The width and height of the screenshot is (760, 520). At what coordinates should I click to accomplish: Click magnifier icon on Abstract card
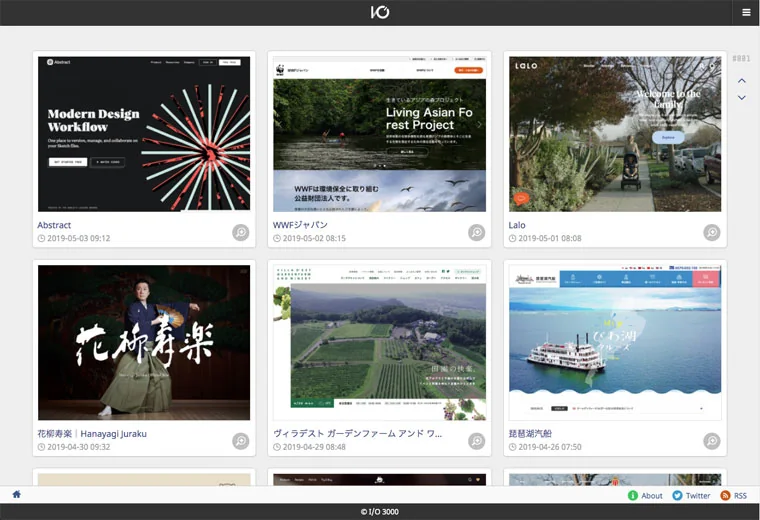click(240, 233)
